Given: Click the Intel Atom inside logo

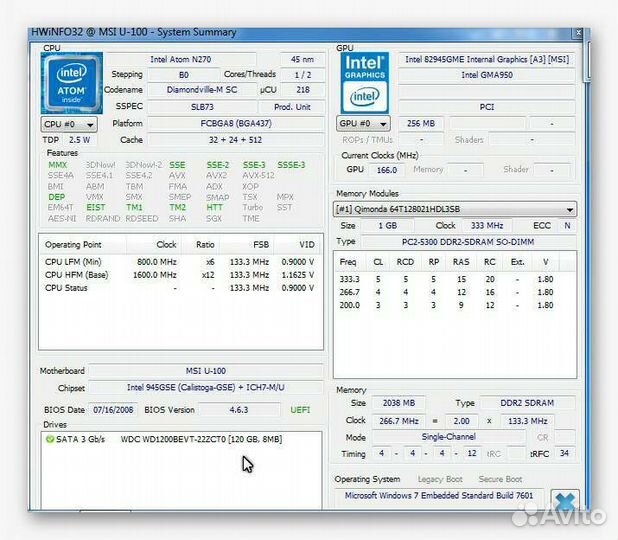Looking at the screenshot, I should point(71,83).
